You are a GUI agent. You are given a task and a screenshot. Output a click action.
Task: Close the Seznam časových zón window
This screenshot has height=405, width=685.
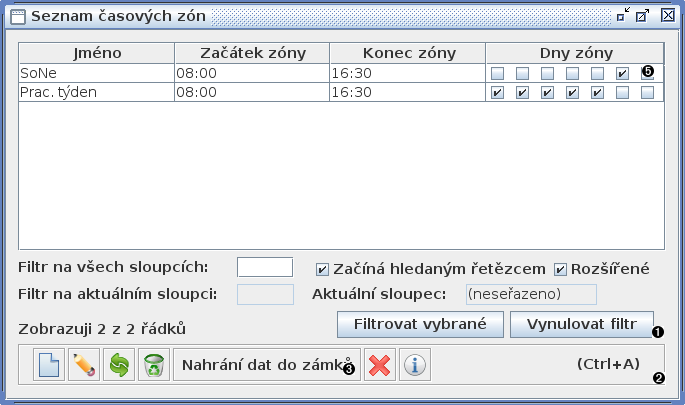click(668, 15)
